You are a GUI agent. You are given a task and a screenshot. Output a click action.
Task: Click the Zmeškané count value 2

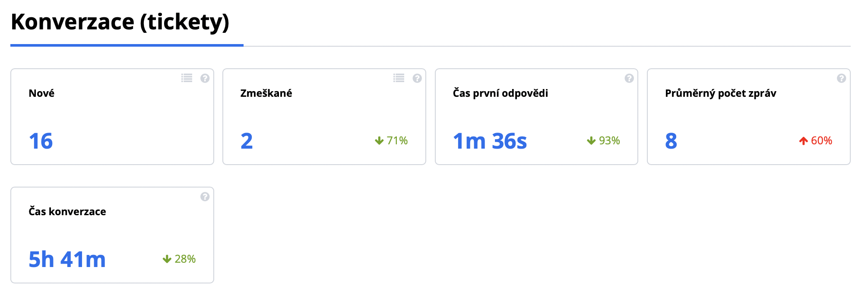pos(247,141)
